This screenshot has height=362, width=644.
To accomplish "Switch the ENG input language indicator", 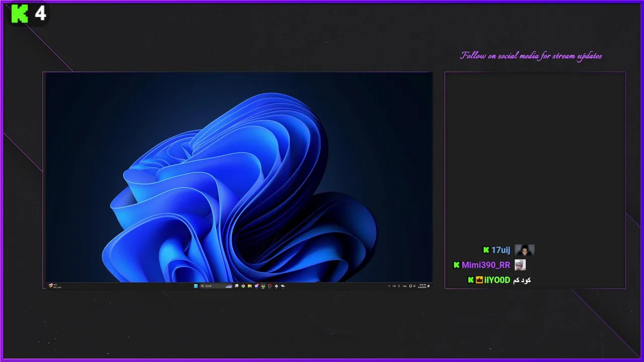I will click(405, 286).
